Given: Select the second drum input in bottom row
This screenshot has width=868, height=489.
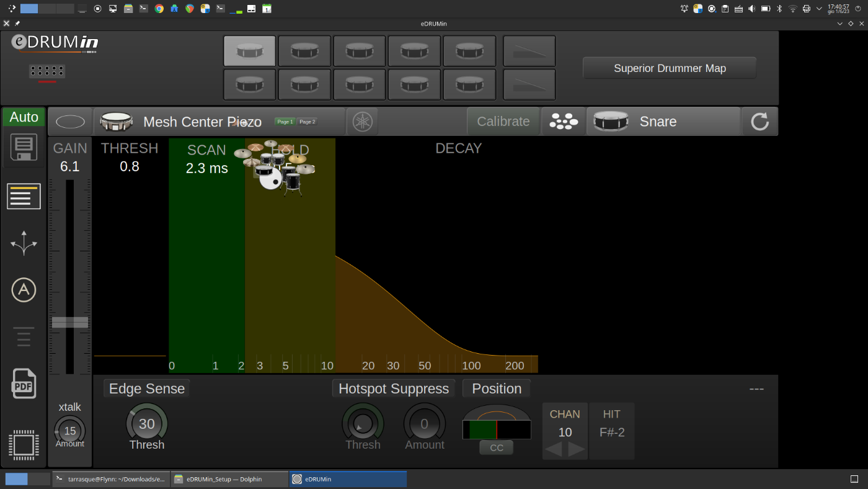Looking at the screenshot, I should [x=304, y=84].
